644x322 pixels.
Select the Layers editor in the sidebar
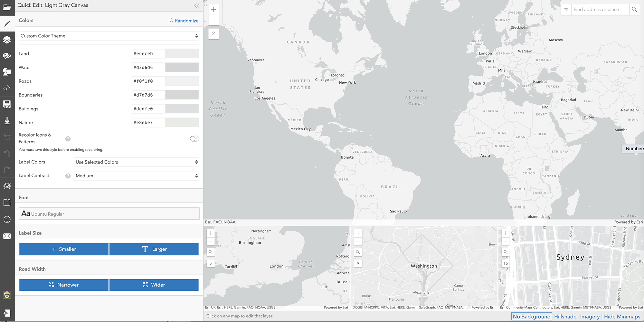[x=7, y=40]
